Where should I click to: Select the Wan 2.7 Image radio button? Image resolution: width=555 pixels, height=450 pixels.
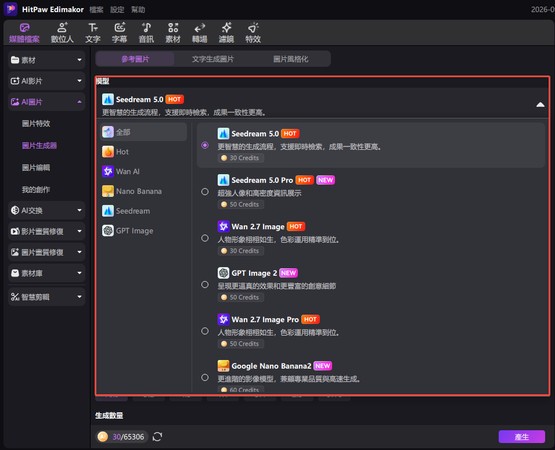pos(205,238)
